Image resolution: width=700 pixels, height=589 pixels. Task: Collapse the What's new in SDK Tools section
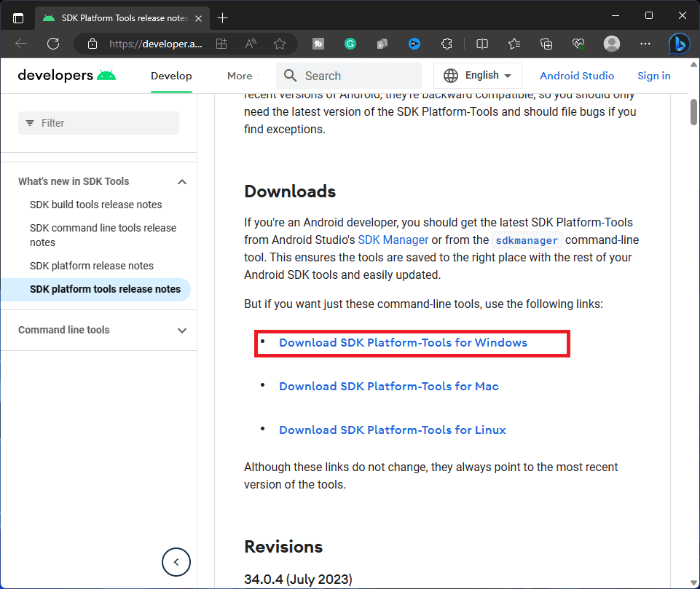[x=182, y=182]
